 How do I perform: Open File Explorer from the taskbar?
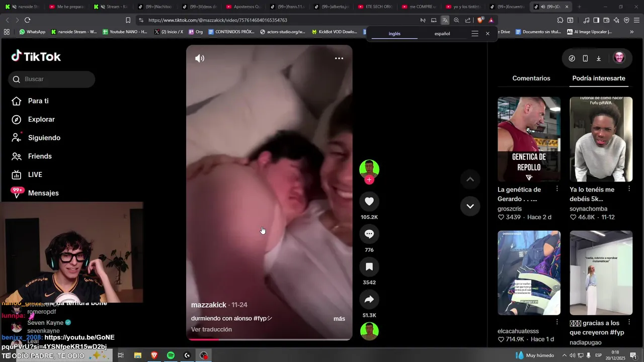coord(137,355)
